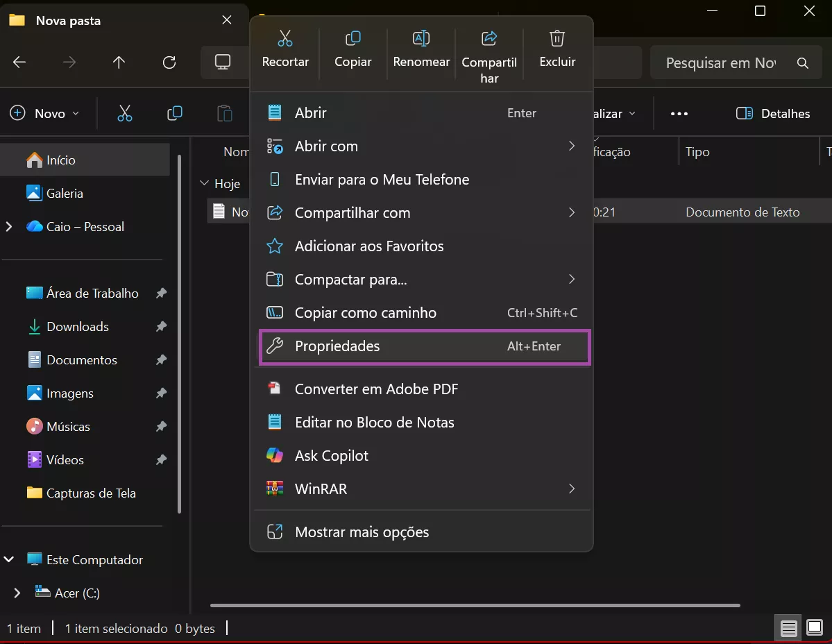Click the Refresh icon in the navigation bar
The width and height of the screenshot is (832, 644).
[x=169, y=62]
